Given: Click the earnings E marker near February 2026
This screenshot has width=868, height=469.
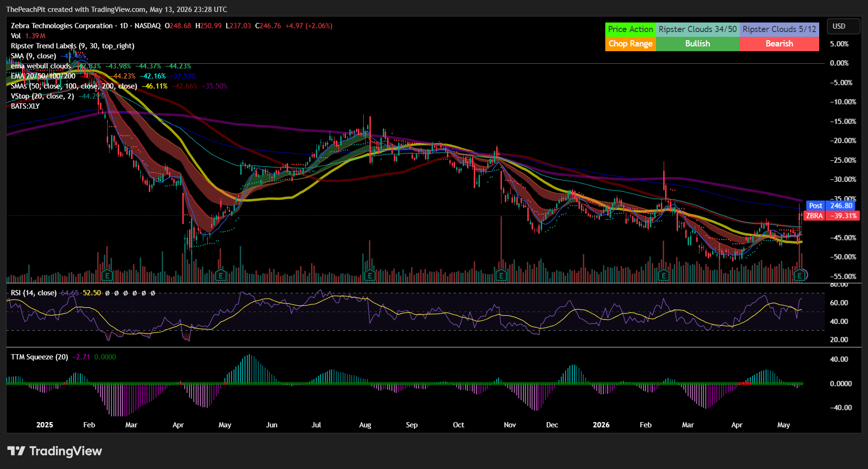Looking at the screenshot, I should (663, 275).
